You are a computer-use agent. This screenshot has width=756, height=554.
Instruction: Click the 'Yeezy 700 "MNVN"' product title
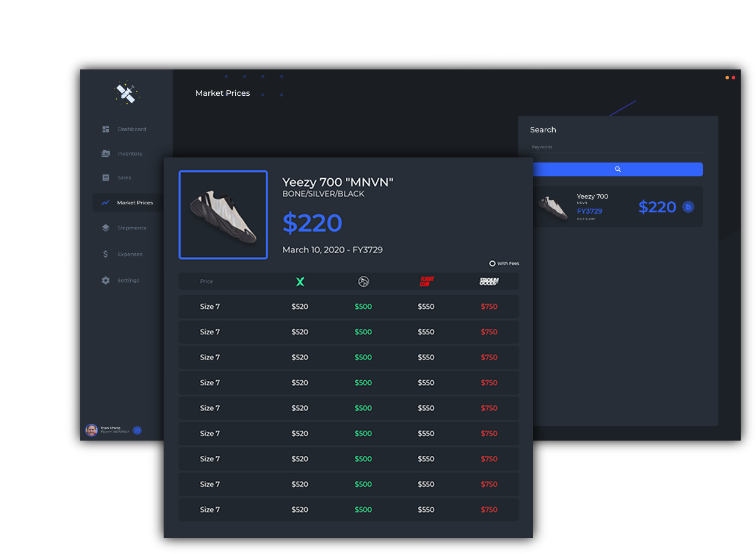338,182
